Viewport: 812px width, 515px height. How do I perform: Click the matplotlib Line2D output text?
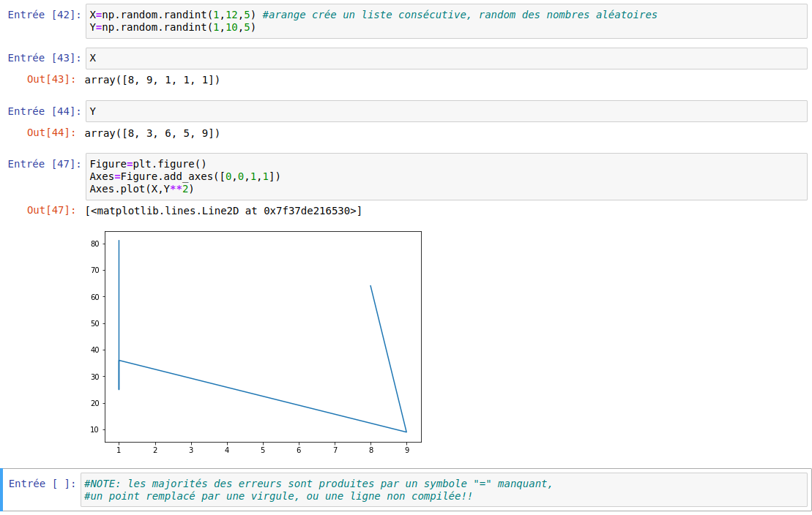[x=223, y=211]
